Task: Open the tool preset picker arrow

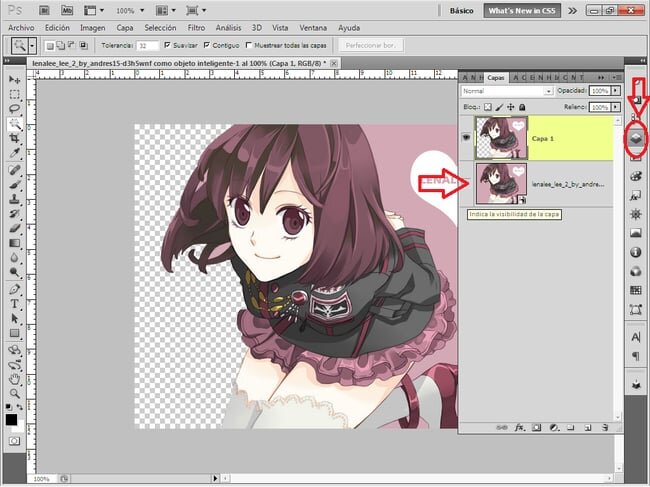Action: [x=32, y=45]
